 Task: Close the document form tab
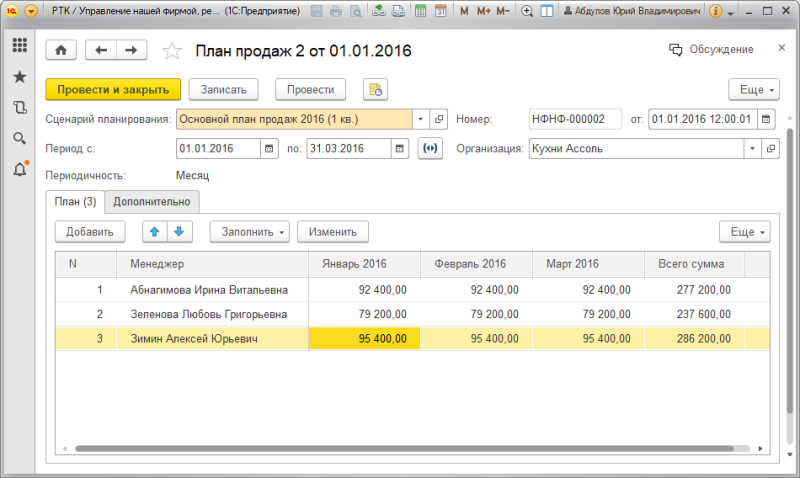click(782, 48)
